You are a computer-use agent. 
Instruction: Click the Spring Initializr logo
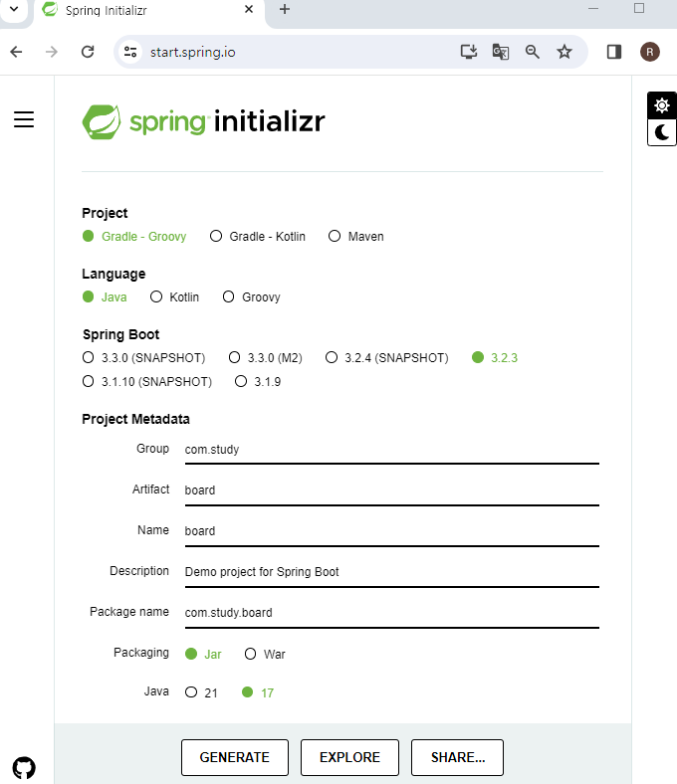pyautogui.click(x=204, y=121)
